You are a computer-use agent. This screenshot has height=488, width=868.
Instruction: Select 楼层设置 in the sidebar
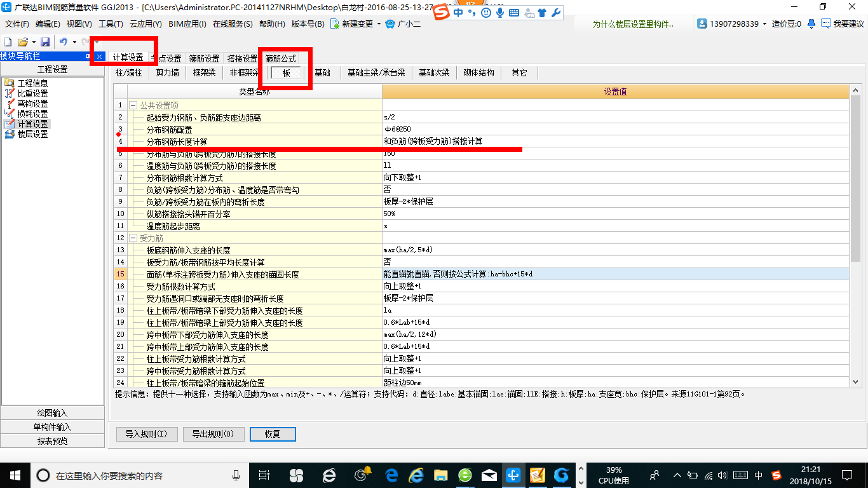(x=25, y=134)
